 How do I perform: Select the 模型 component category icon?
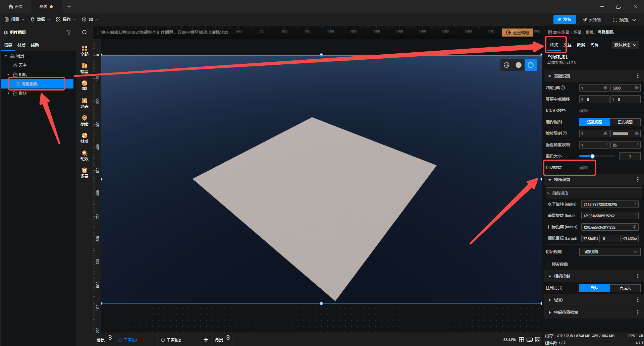[84, 68]
